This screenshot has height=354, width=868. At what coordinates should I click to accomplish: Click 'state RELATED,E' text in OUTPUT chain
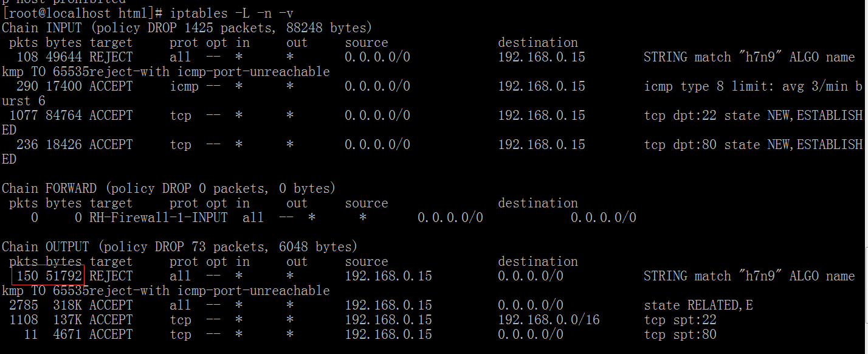click(x=698, y=305)
